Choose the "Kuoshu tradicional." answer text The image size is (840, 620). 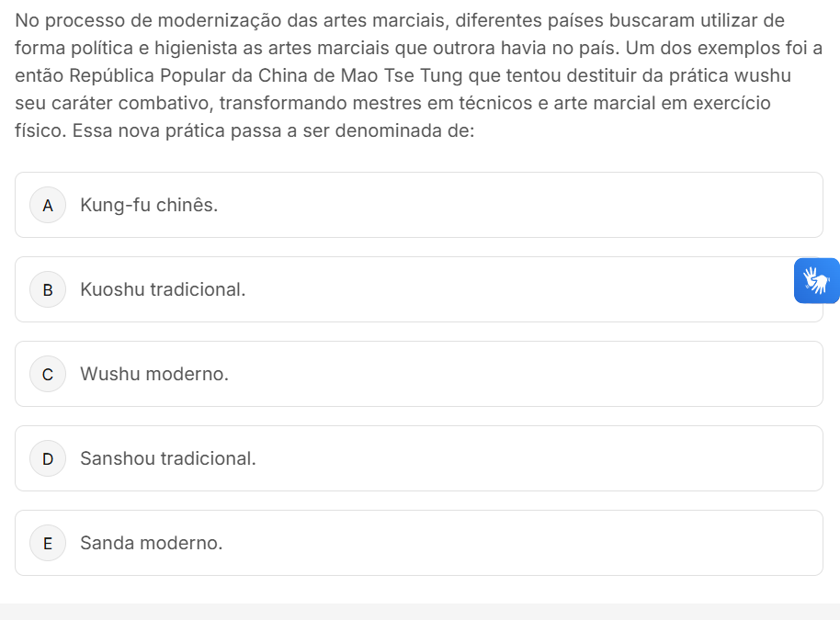tap(163, 290)
